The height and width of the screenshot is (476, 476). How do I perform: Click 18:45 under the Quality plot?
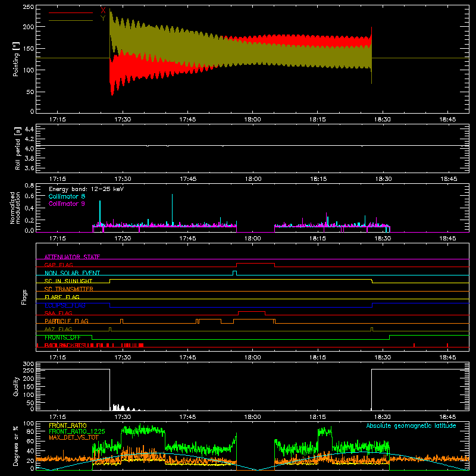point(447,417)
